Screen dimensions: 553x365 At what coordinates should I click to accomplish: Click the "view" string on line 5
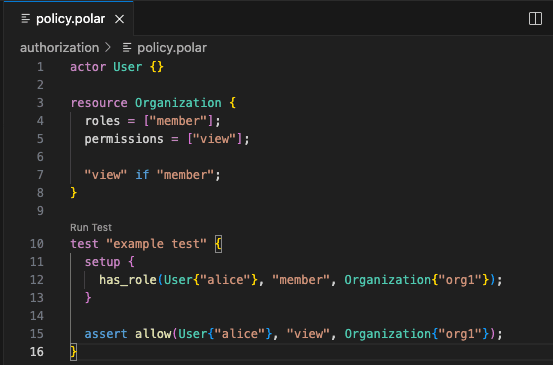(x=214, y=139)
